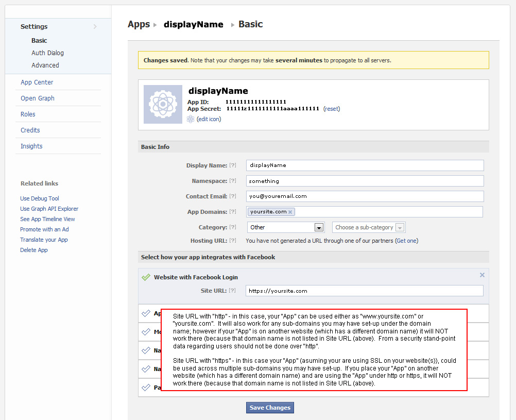Click the Save Changes button
516x420 pixels.
(x=270, y=408)
